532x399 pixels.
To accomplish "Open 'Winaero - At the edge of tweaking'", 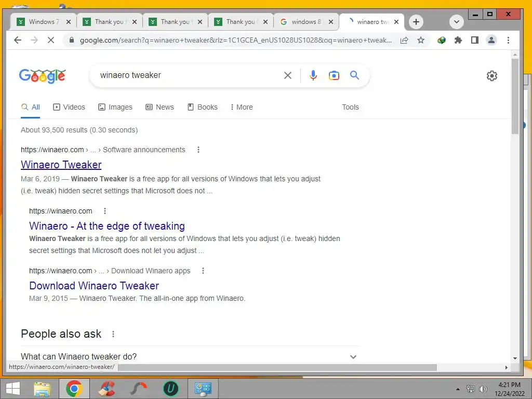I will pyautogui.click(x=107, y=226).
